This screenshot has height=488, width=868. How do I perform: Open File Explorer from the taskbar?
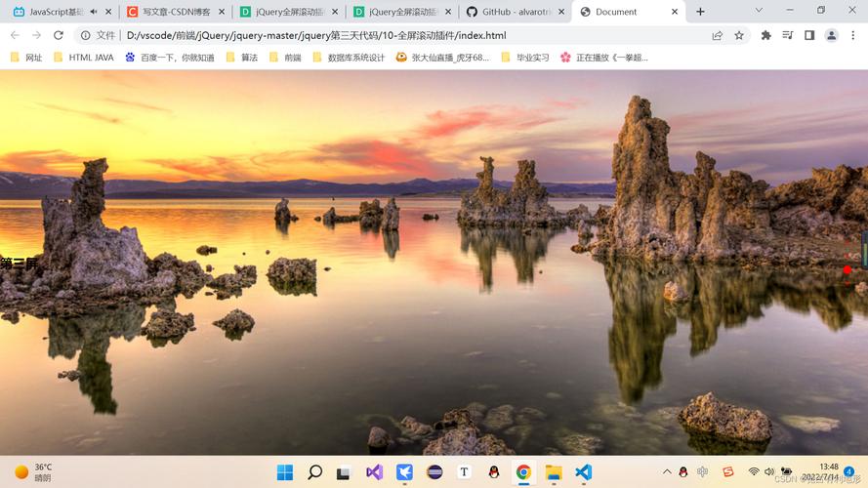click(554, 472)
